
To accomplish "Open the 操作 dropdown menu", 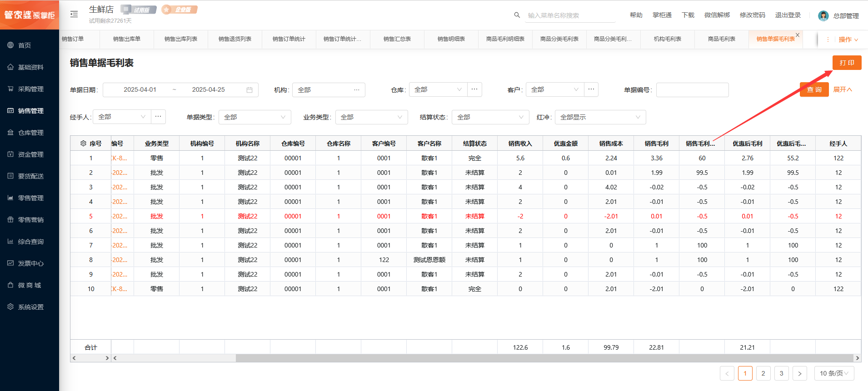I will click(x=848, y=40).
